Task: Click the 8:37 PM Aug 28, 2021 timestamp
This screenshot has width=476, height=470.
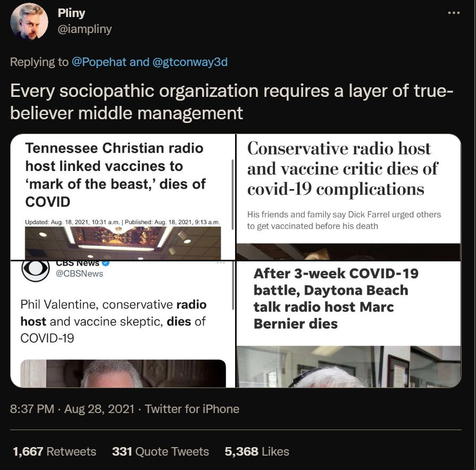Action: point(72,409)
